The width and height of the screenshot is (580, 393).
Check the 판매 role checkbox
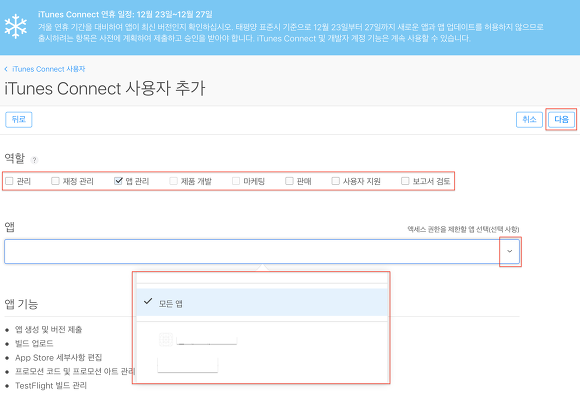[x=289, y=181]
